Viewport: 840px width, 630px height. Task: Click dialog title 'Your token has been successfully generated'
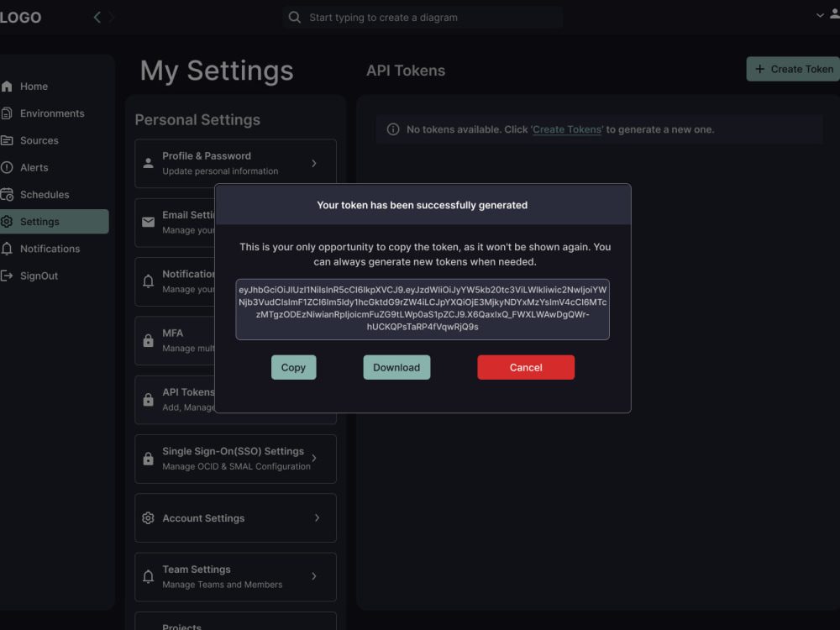pyautogui.click(x=423, y=205)
